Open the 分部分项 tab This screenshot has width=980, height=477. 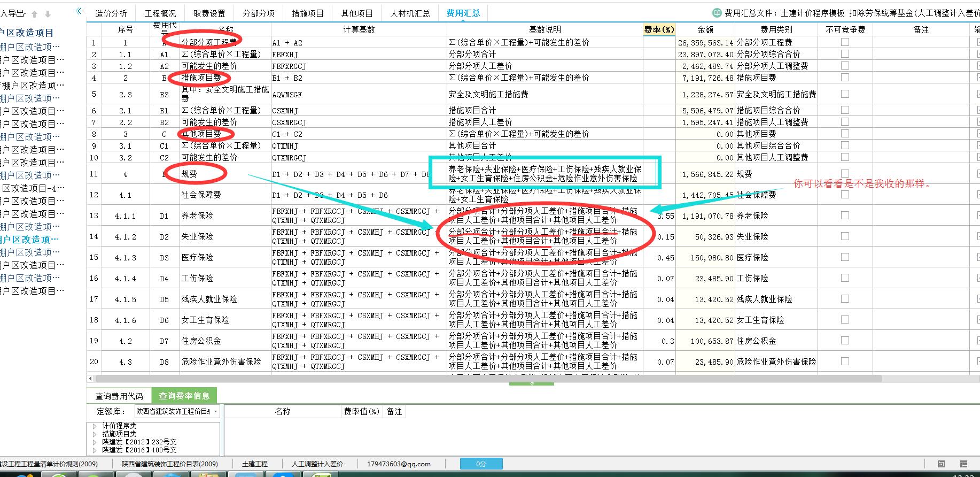click(x=259, y=13)
